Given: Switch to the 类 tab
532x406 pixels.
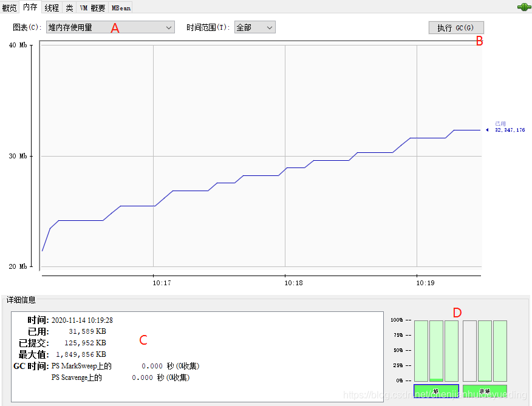Looking at the screenshot, I should 69,8.
